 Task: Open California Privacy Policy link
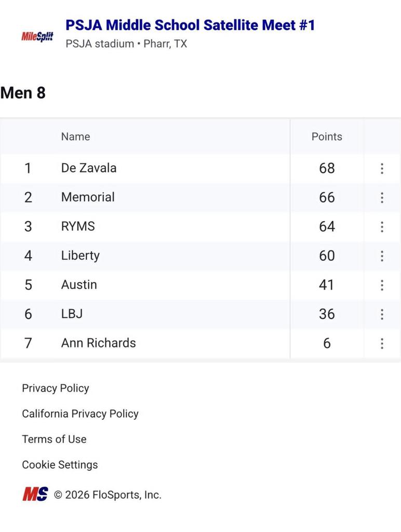[x=80, y=414]
